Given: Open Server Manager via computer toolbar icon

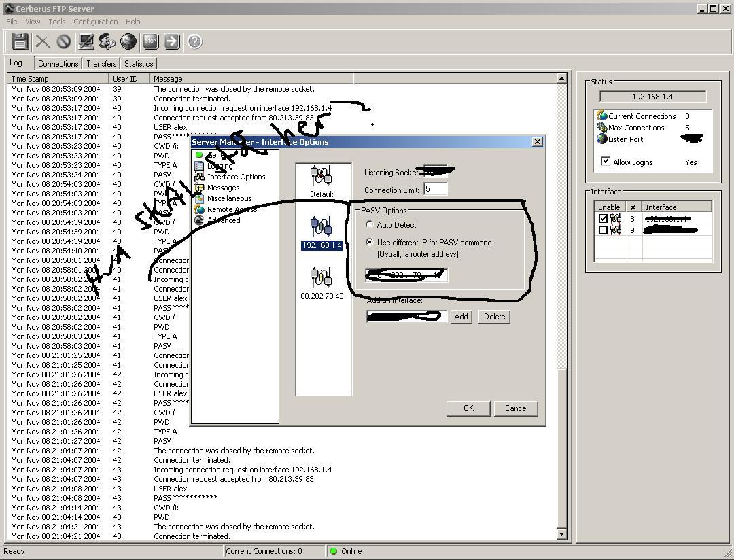Looking at the screenshot, I should 86,41.
